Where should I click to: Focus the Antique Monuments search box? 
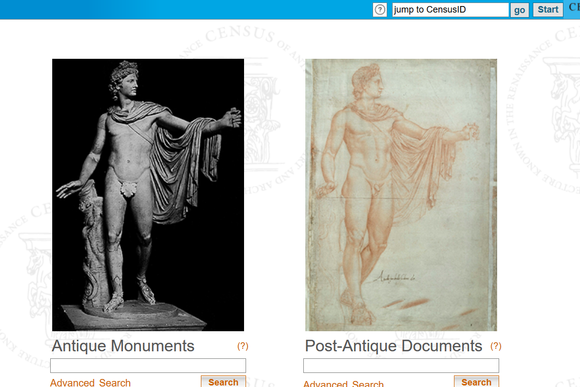coord(148,365)
